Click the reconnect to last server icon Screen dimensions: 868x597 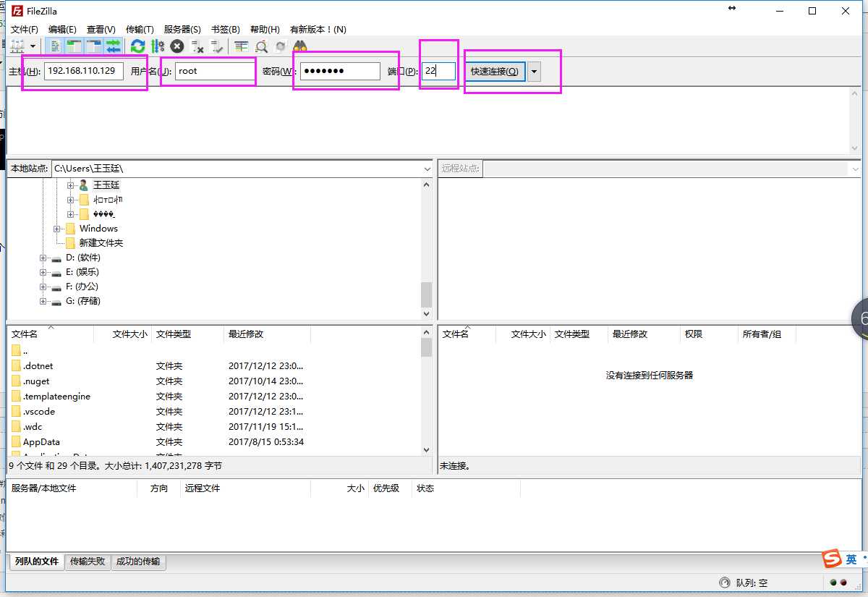[217, 46]
